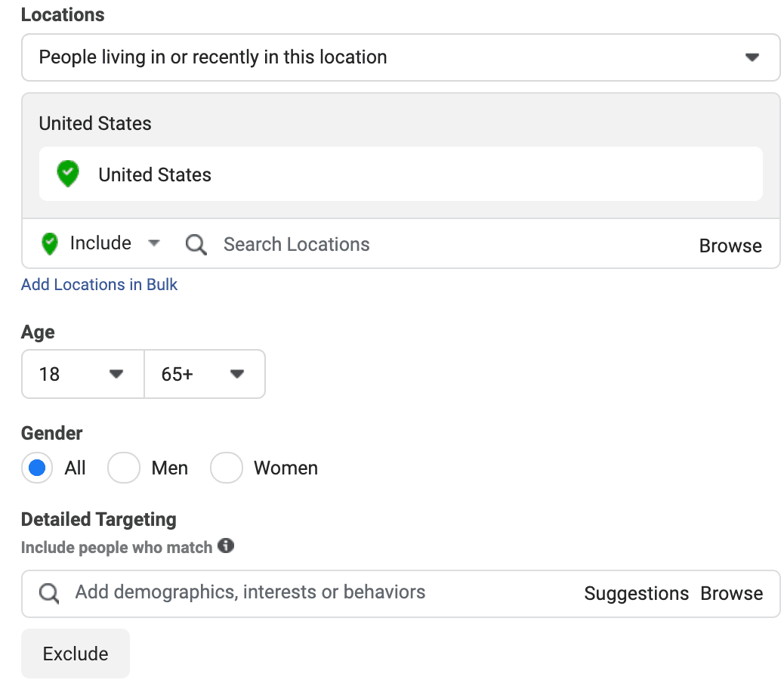Screen dimensions: 784x683
Task: Click the info icon beside Include people who match
Action: [226, 545]
